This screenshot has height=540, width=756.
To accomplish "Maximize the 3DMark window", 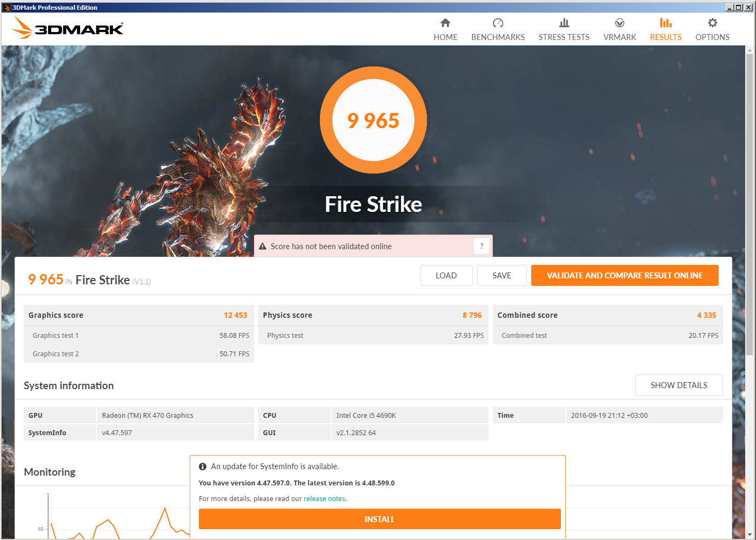I will 738,8.
